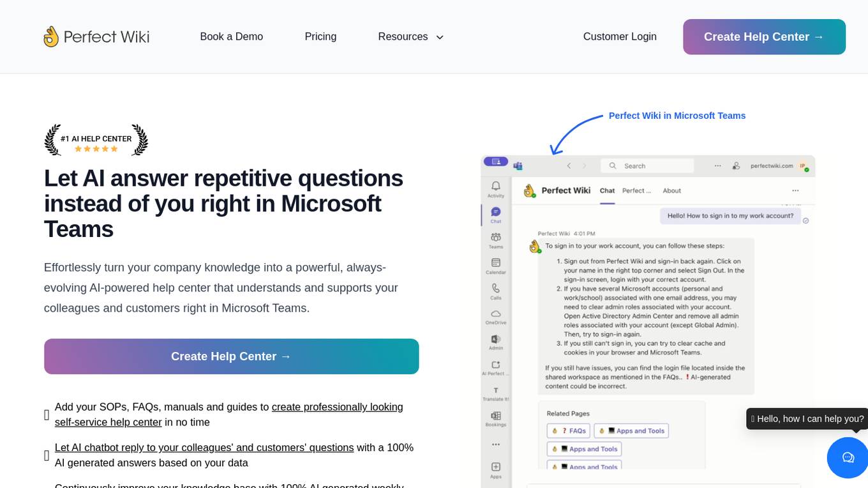Click the FAQs related page chip
The height and width of the screenshot is (488, 868).
tap(569, 431)
